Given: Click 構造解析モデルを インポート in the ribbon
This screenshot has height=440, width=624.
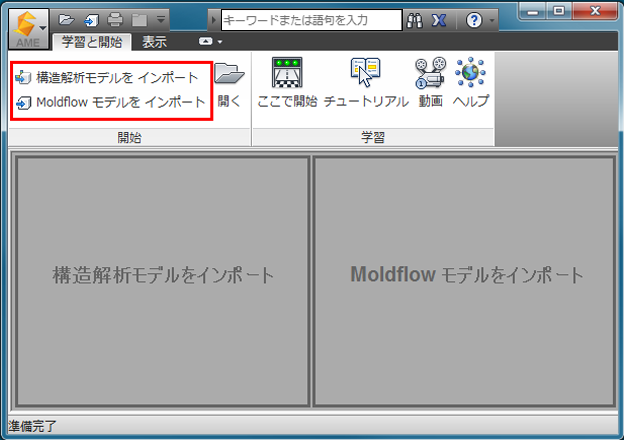Looking at the screenshot, I should tap(107, 78).
